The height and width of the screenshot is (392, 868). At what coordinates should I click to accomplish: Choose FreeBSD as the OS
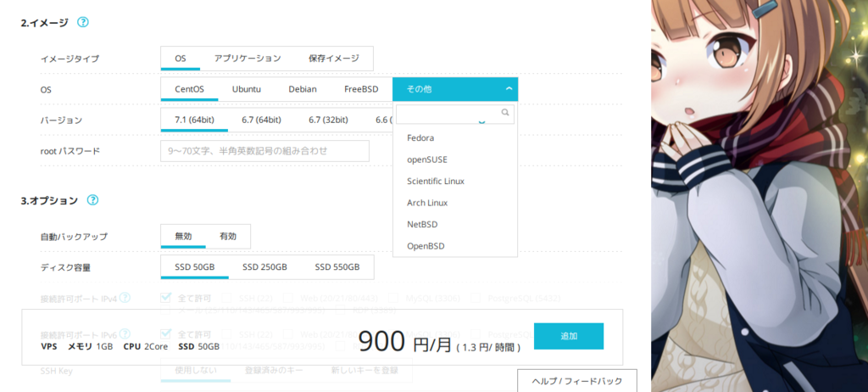pyautogui.click(x=361, y=89)
